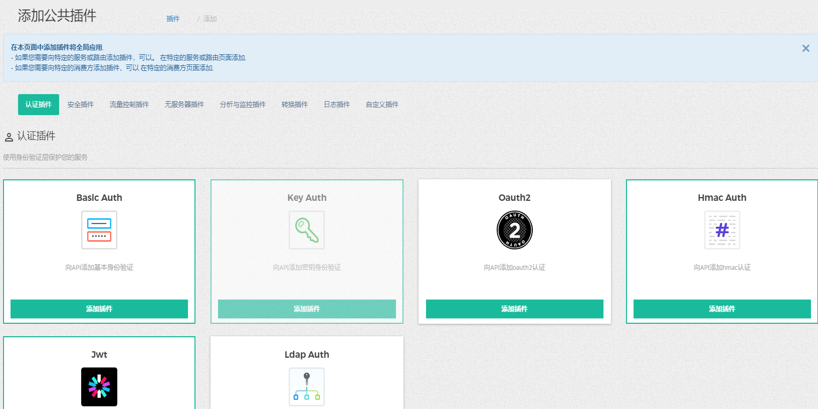Go to the 分析与监控插件 tab
This screenshot has height=419, width=818.
[x=243, y=105]
